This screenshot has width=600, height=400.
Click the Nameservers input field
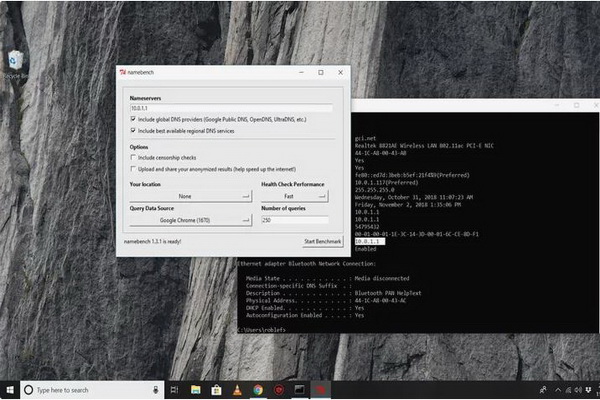(230, 107)
